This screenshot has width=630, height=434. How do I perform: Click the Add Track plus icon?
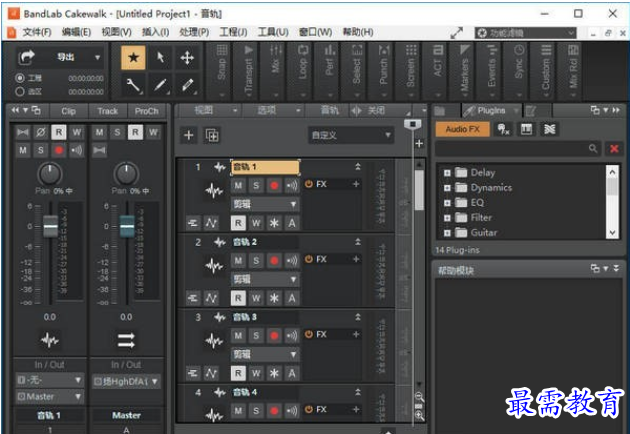pos(188,135)
